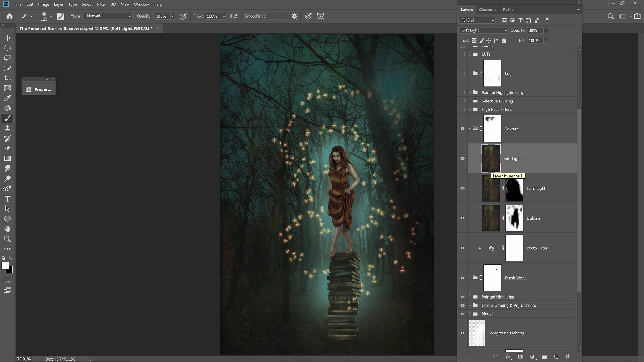Open the layer blend mode dropdown
The width and height of the screenshot is (644, 362).
(x=483, y=30)
